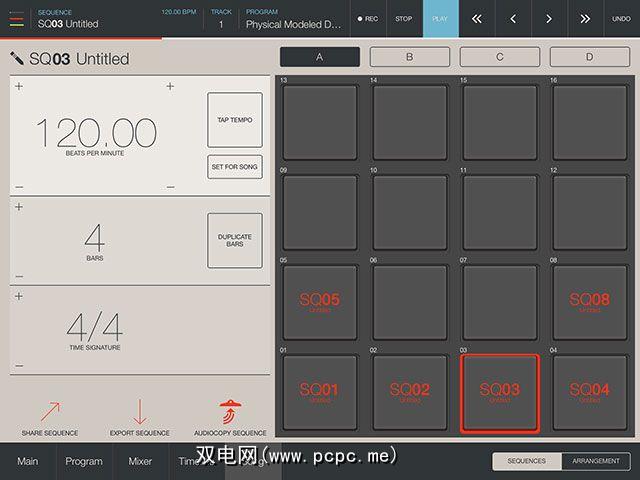The height and width of the screenshot is (480, 640).
Task: Switch view to Sequences
Action: pyautogui.click(x=526, y=461)
